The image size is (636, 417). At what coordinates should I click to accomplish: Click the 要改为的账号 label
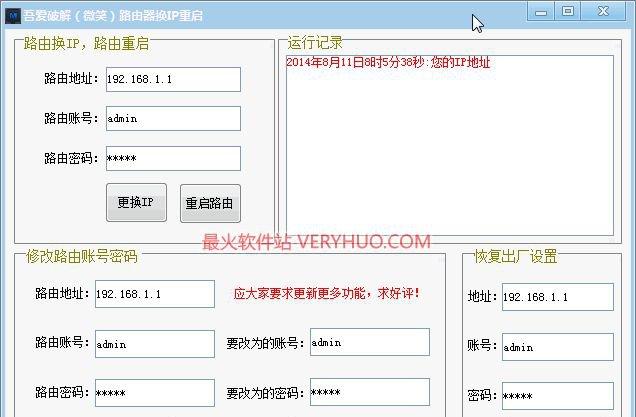265,343
